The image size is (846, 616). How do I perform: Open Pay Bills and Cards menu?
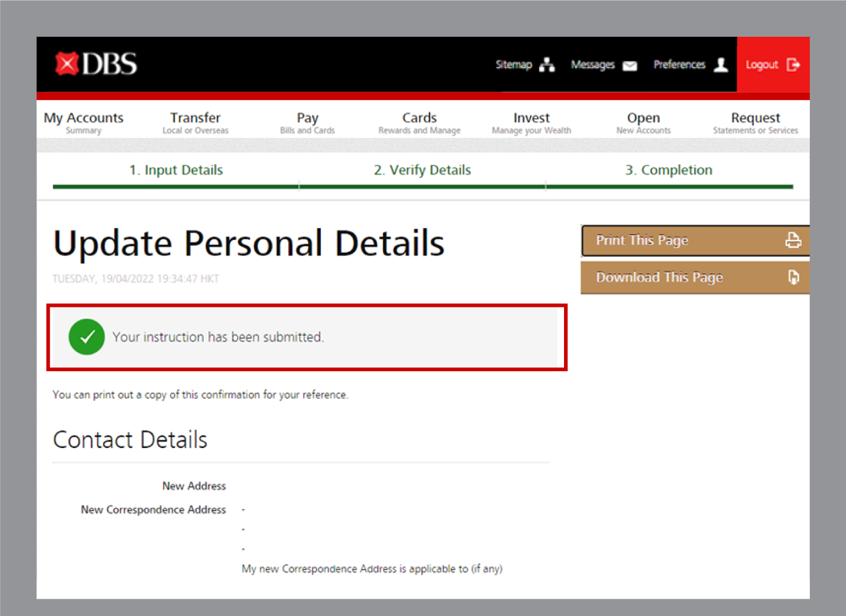point(307,123)
